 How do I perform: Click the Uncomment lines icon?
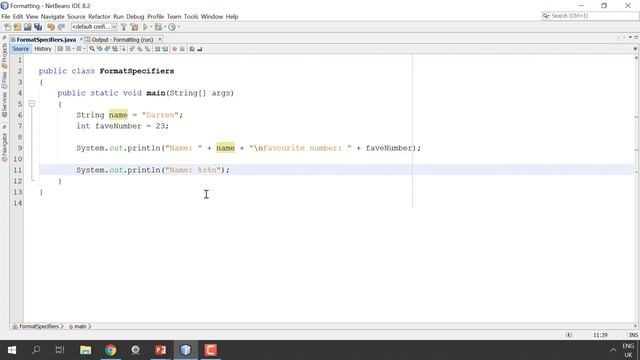coord(200,49)
